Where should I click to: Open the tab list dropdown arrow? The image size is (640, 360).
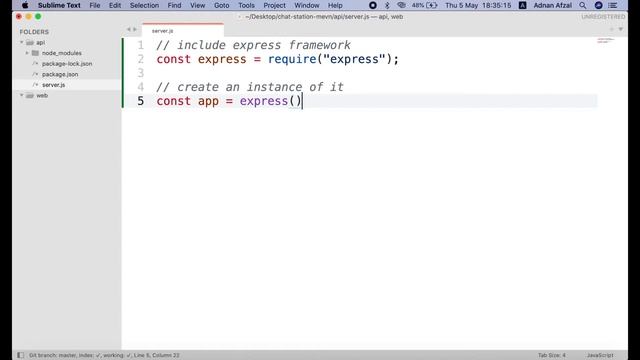tap(620, 29)
